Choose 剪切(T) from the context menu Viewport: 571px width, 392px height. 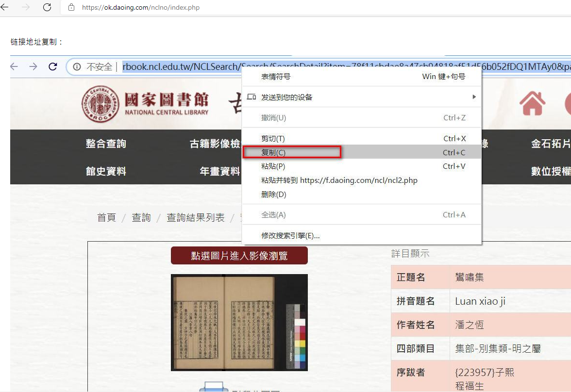273,139
